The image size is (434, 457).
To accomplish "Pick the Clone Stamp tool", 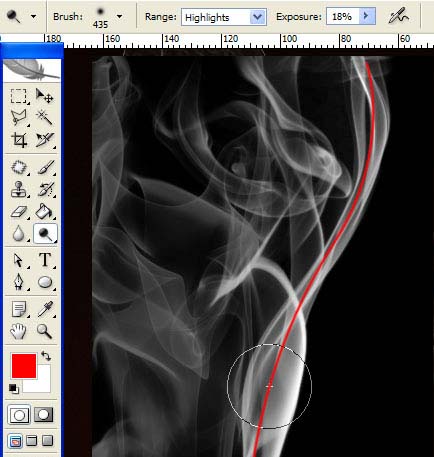I will click(19, 189).
